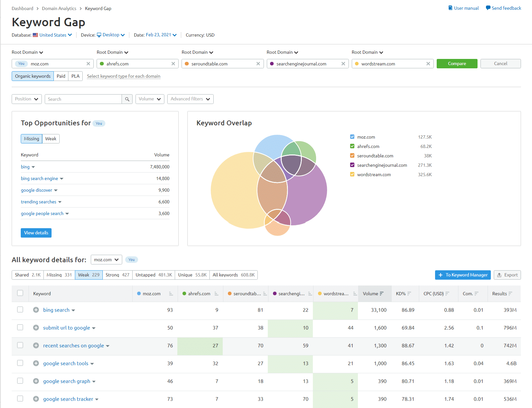Expand the bing keyword dropdown arrow
532x408 pixels.
33,167
